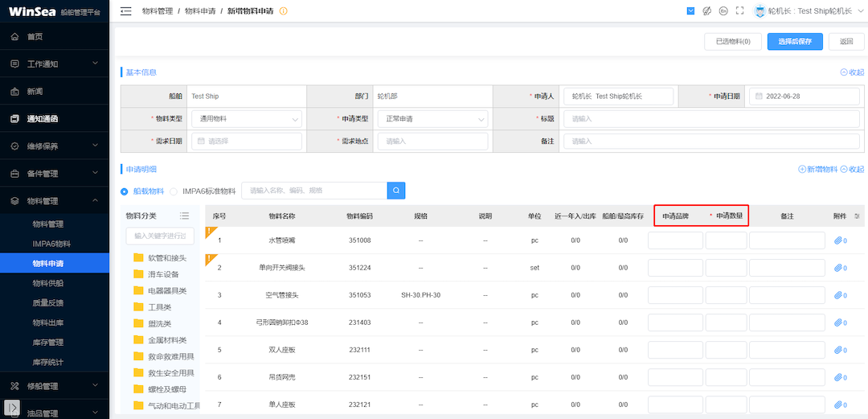Open the 需求日期 date picker
Image resolution: width=868 pixels, height=419 pixels.
click(247, 142)
